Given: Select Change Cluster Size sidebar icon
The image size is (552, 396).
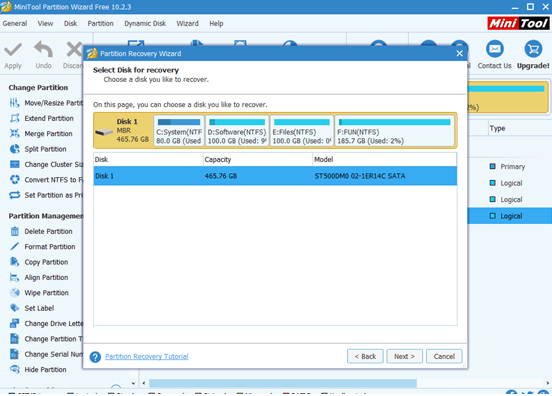Looking at the screenshot, I should click(x=14, y=164).
